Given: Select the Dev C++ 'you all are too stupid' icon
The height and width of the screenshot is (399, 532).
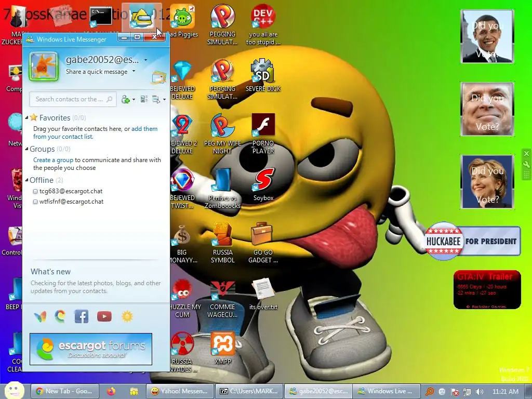Looking at the screenshot, I should pyautogui.click(x=263, y=24).
